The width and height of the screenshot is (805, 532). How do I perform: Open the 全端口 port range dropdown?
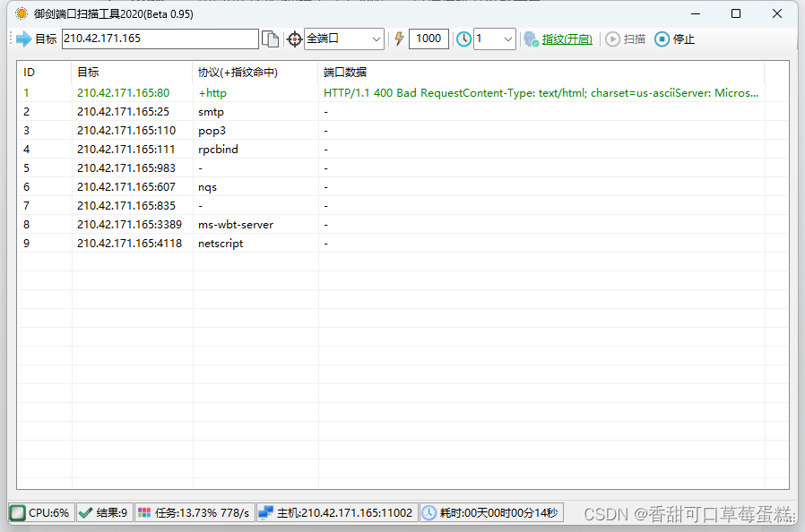[x=344, y=39]
